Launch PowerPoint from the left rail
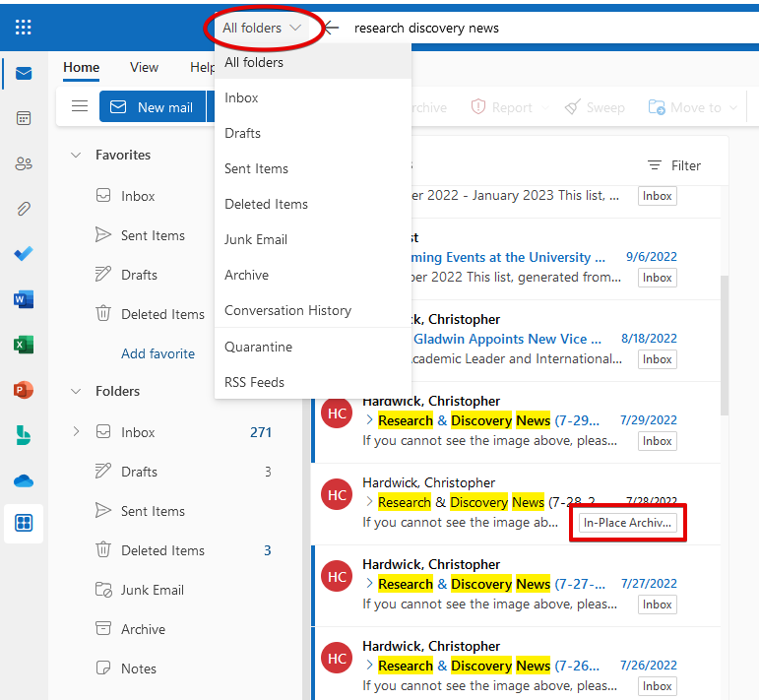This screenshot has width=759, height=700. coord(24,390)
